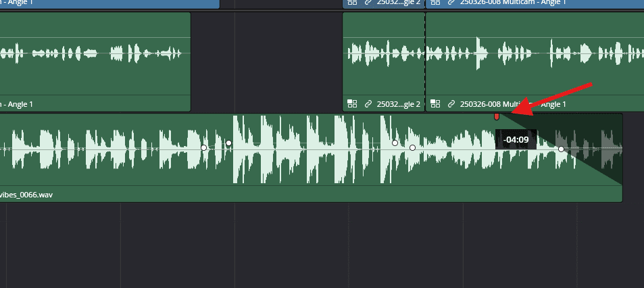
Task: Click the multicam icon on the 250326-008 Multicam audio clip
Action: [435, 103]
